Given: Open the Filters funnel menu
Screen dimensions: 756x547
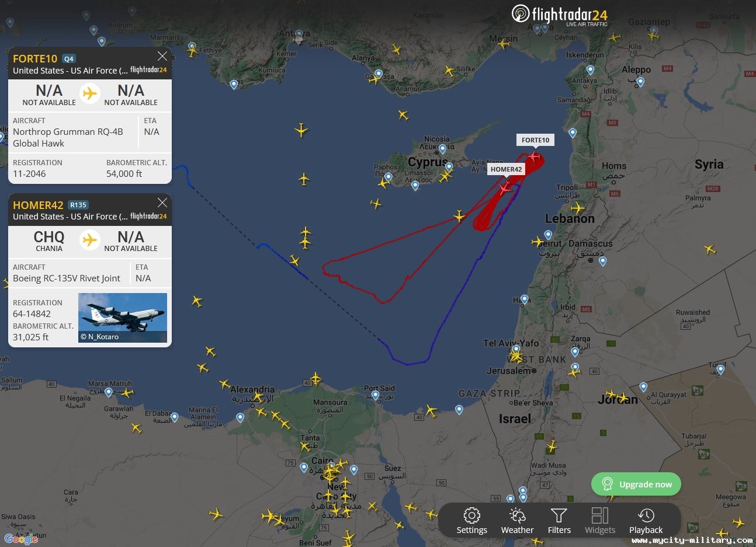Looking at the screenshot, I should coord(559,521).
